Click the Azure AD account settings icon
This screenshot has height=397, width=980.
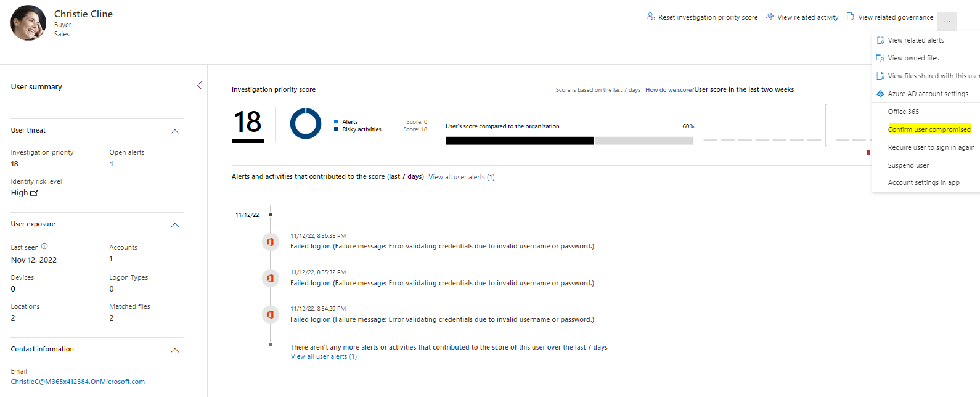coord(880,94)
